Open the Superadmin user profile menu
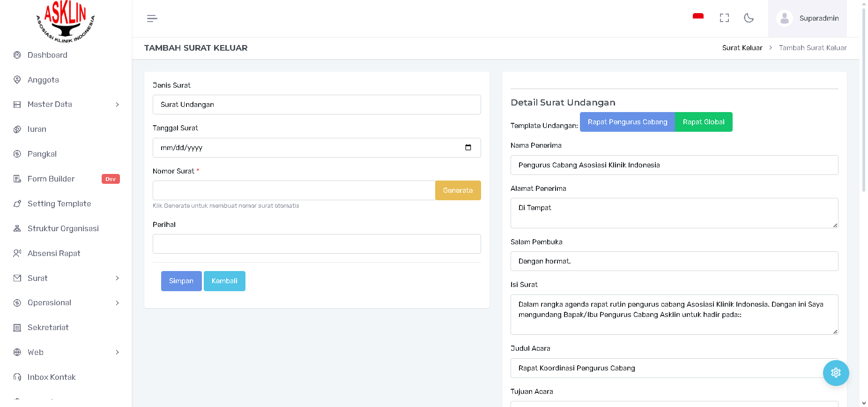 pos(808,18)
